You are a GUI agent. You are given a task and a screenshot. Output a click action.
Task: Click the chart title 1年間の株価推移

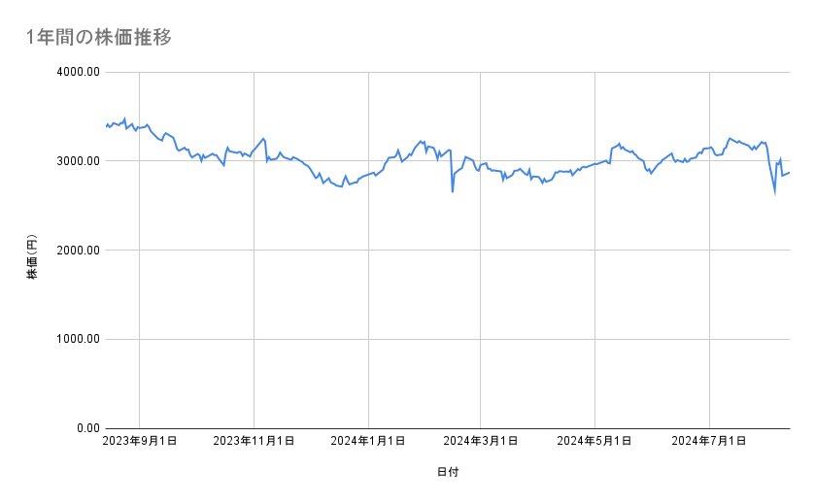click(99, 38)
